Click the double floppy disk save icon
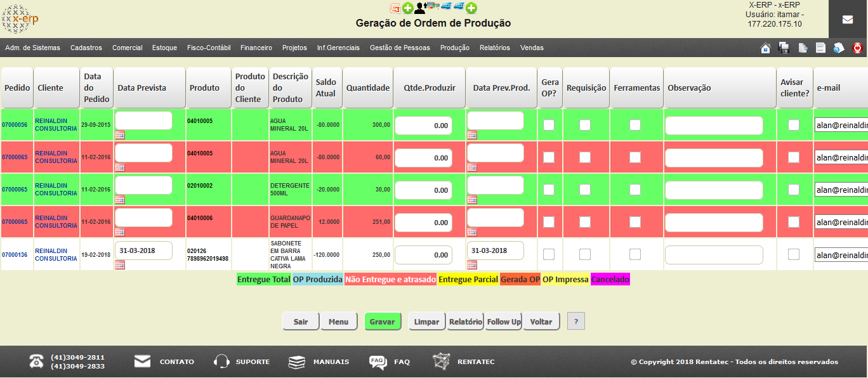The height and width of the screenshot is (378, 868). tap(784, 48)
